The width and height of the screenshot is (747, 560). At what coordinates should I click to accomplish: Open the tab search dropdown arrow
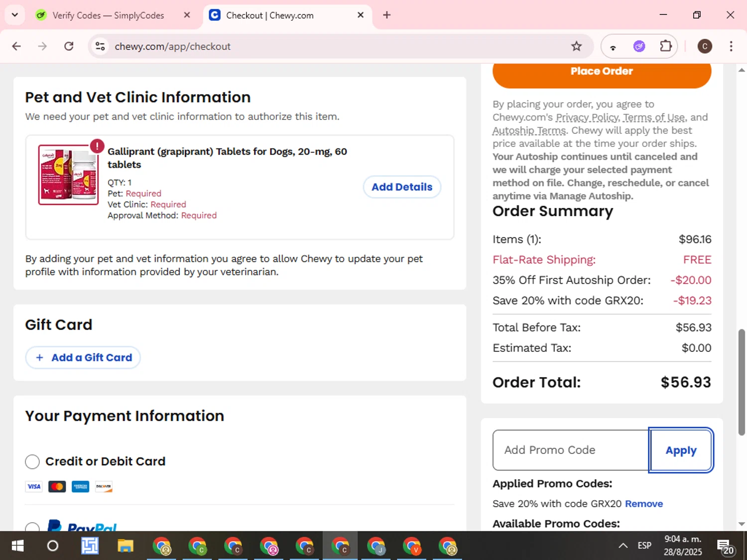click(x=14, y=15)
